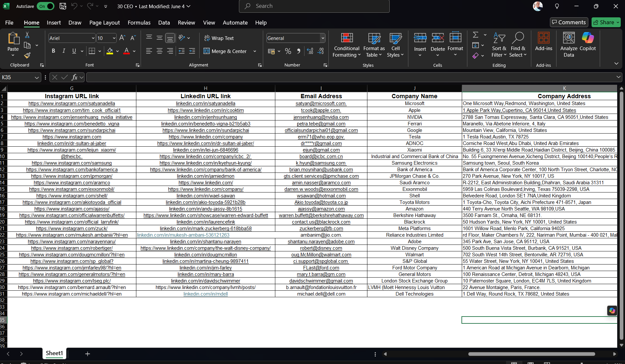Open the linkedin.com/in/mdell link
Screen dimensions: 625x364
(205, 294)
